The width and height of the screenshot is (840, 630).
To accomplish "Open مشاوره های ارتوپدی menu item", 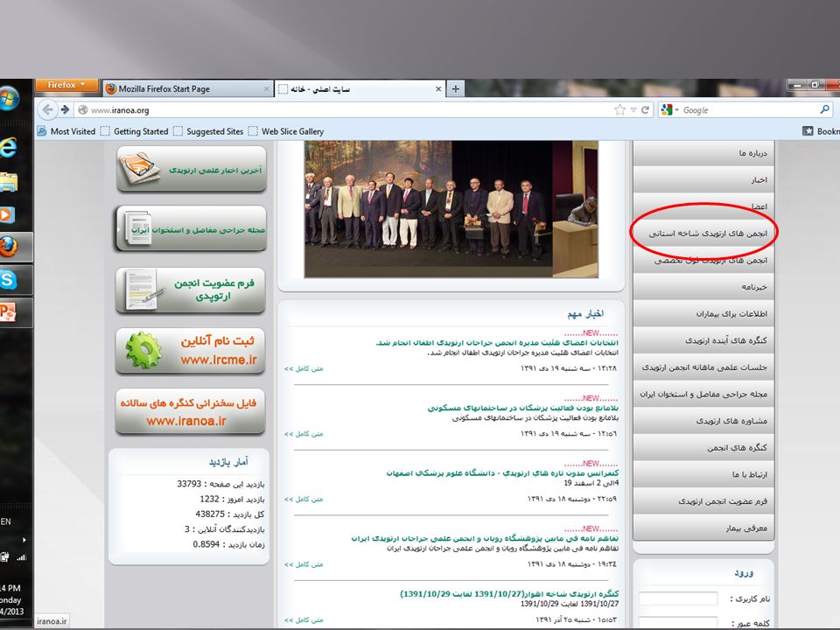I will pos(703,421).
